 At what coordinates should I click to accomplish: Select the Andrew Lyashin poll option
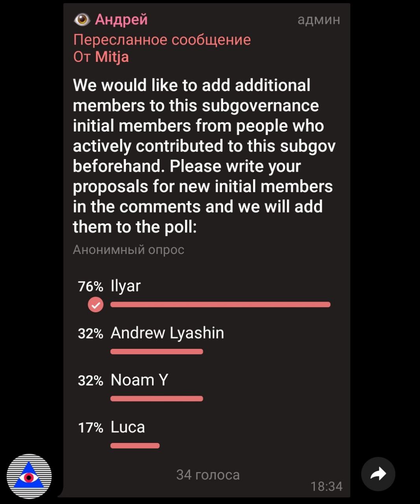coord(167,333)
